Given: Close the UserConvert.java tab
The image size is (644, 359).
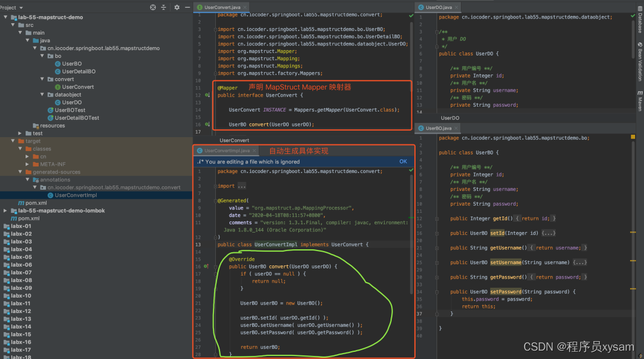Looking at the screenshot, I should pos(245,7).
